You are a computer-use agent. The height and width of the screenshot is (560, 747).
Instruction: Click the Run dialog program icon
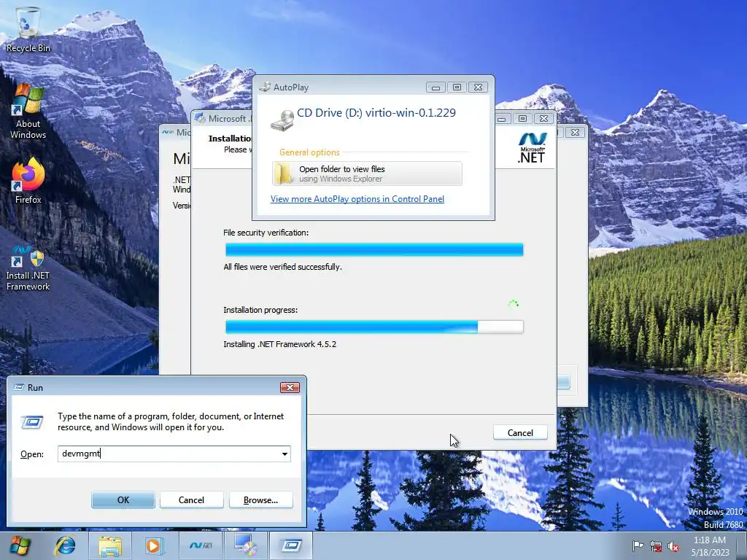pos(32,422)
